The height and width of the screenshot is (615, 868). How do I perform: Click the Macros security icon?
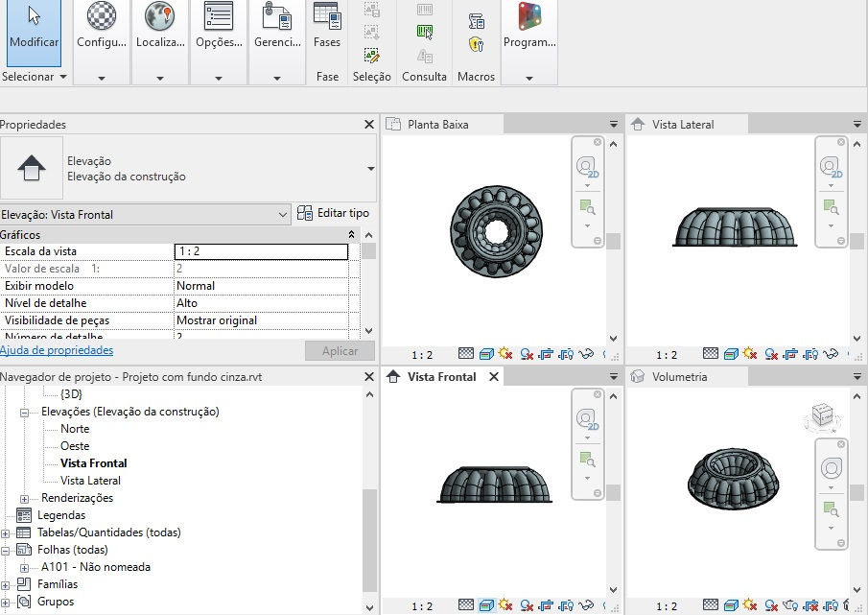coord(476,44)
